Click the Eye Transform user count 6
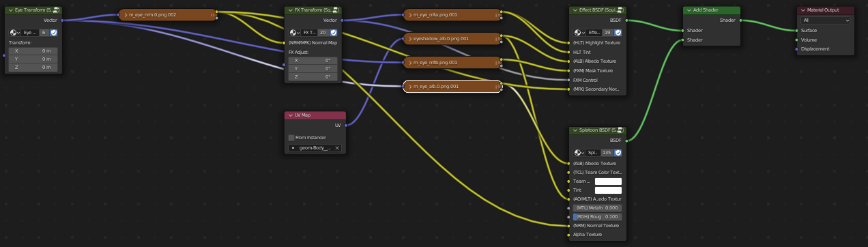The image size is (868, 247). click(44, 32)
